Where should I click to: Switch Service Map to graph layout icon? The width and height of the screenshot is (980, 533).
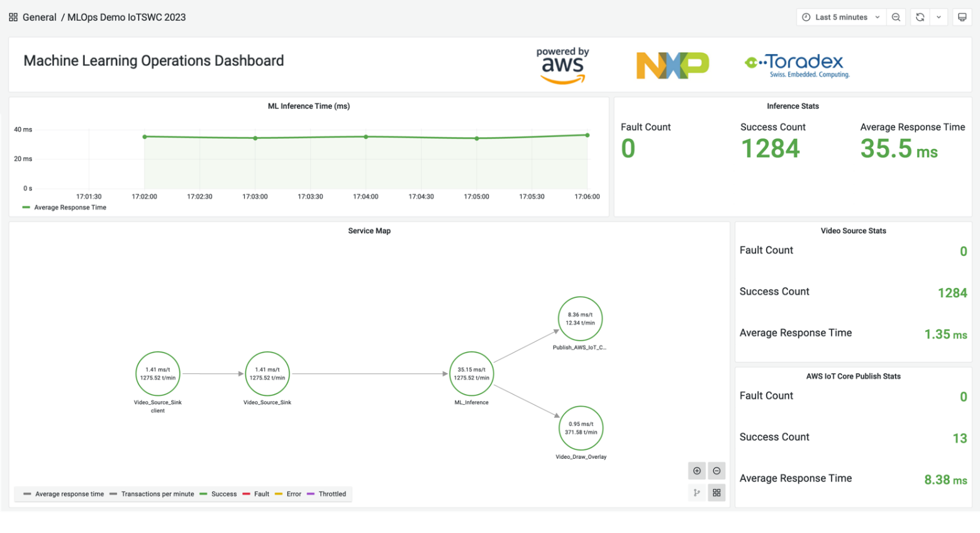click(697, 492)
